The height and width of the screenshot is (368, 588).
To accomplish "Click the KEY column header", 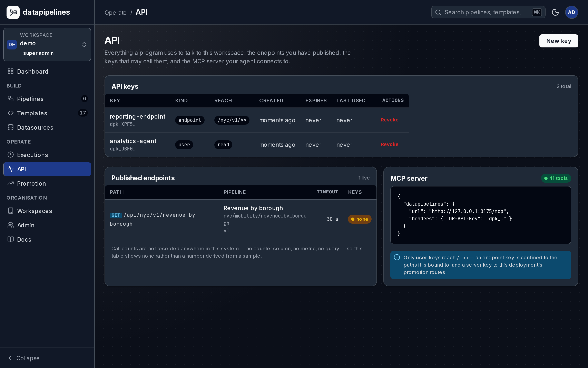I will coord(115,101).
